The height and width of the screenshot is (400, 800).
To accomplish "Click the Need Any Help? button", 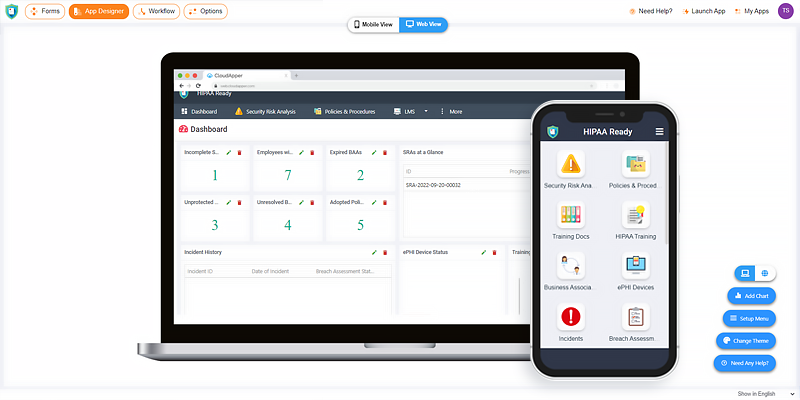I will (745, 363).
